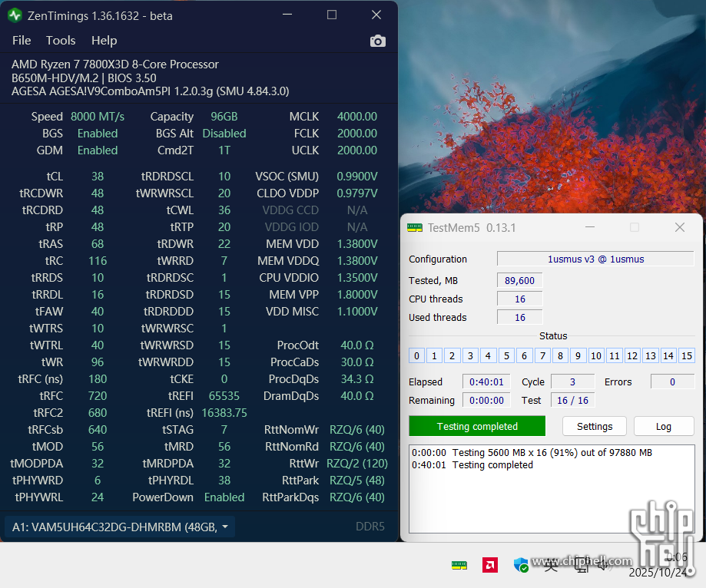Click thread status box 15
This screenshot has width=706, height=588.
[687, 355]
